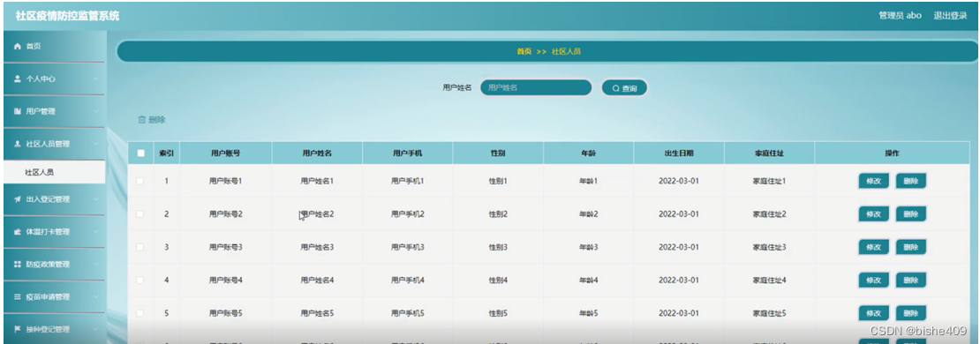Click the 查询 search button
This screenshot has height=344, width=980.
624,88
